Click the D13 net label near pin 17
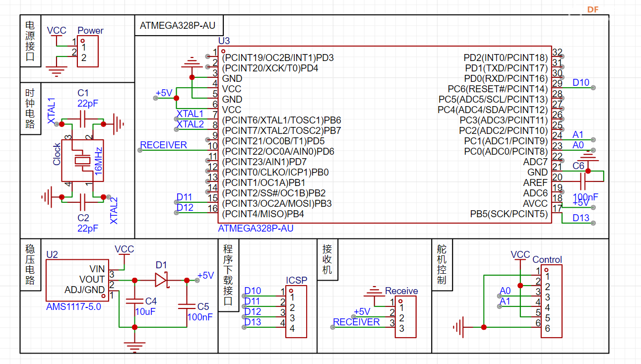 point(581,218)
